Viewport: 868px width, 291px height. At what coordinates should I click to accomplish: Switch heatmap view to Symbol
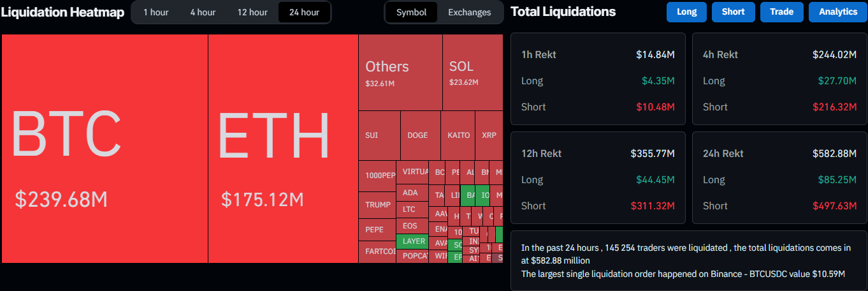coord(412,12)
